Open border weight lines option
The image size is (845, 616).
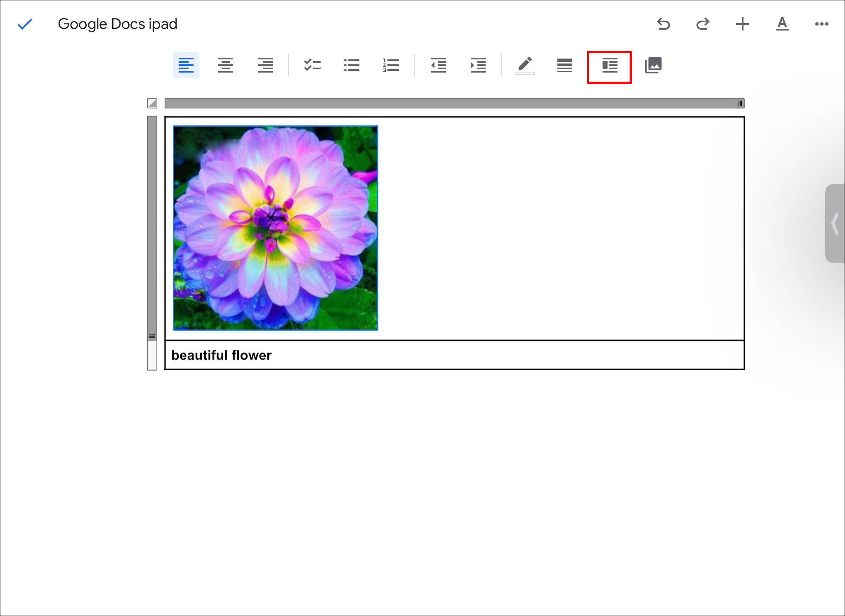pos(564,65)
